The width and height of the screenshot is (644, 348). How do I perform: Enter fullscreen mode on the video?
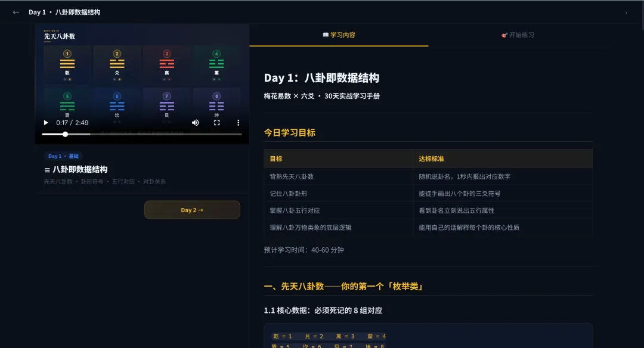[x=217, y=123]
